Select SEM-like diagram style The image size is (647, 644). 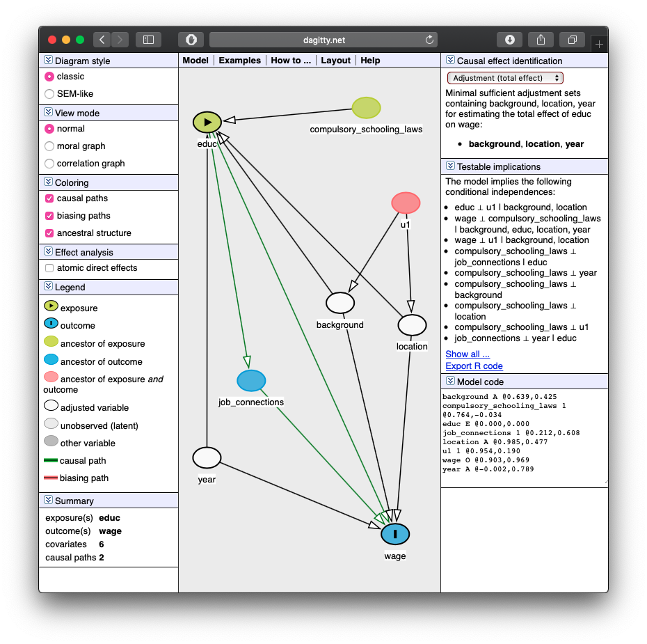pos(49,94)
